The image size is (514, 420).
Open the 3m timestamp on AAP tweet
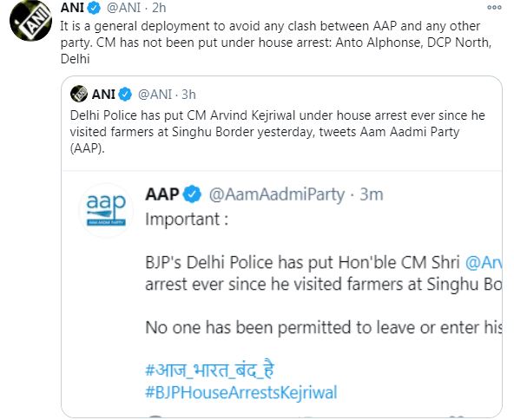pyautogui.click(x=372, y=194)
